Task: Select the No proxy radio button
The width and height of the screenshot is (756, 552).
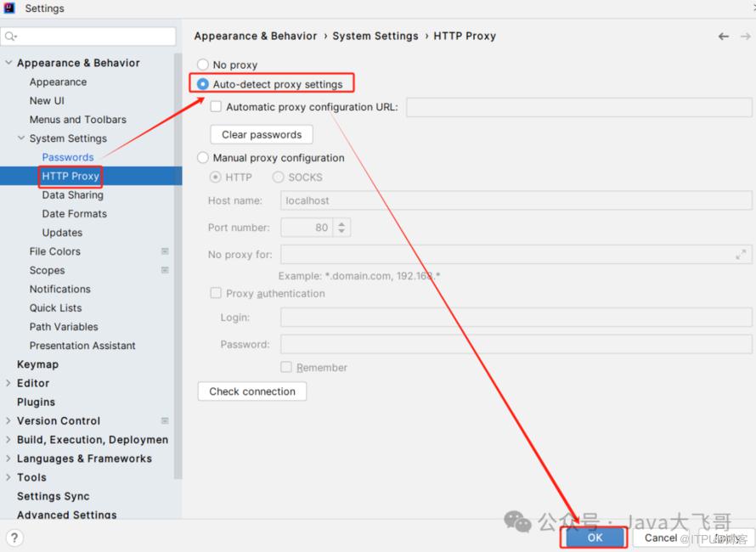Action: [x=203, y=65]
